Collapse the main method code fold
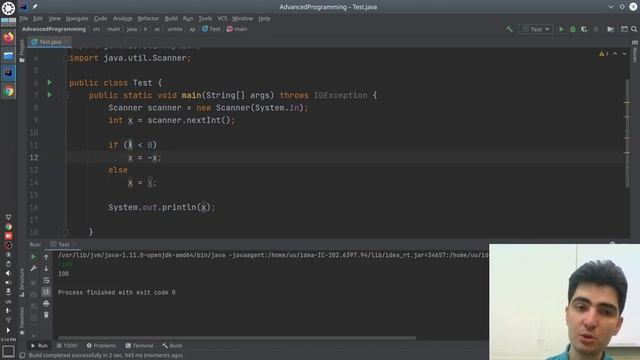The width and height of the screenshot is (640, 360). 66,95
